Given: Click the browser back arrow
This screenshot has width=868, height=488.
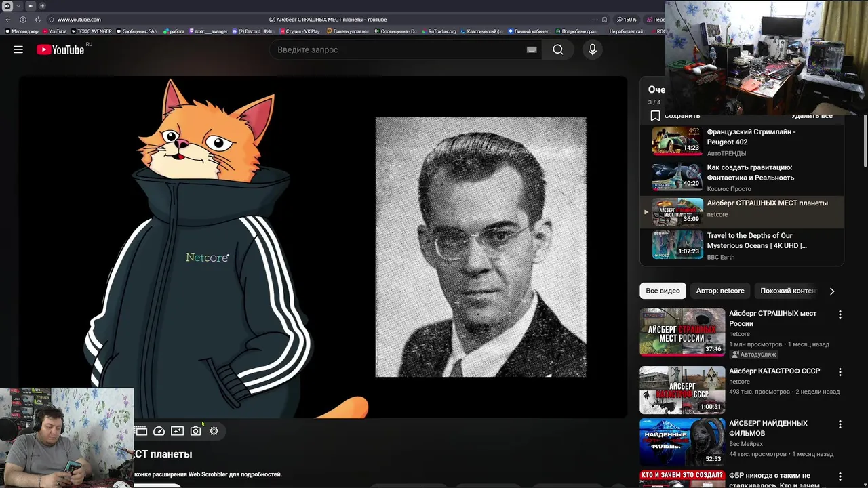Looking at the screenshot, I should click(8, 20).
